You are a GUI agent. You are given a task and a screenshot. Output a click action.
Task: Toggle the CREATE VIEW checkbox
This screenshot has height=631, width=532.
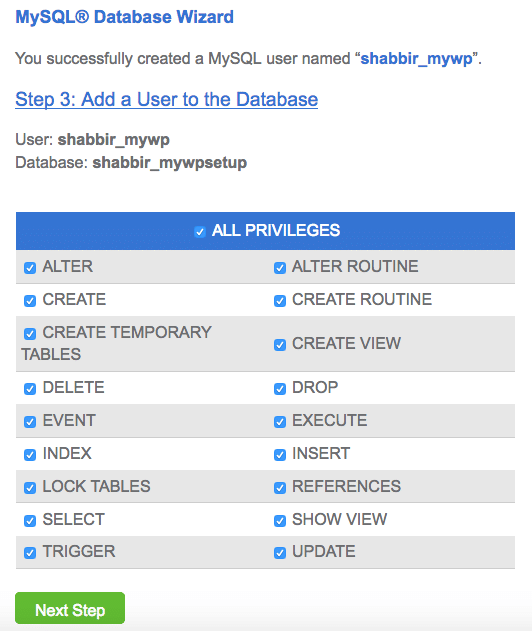coord(280,344)
